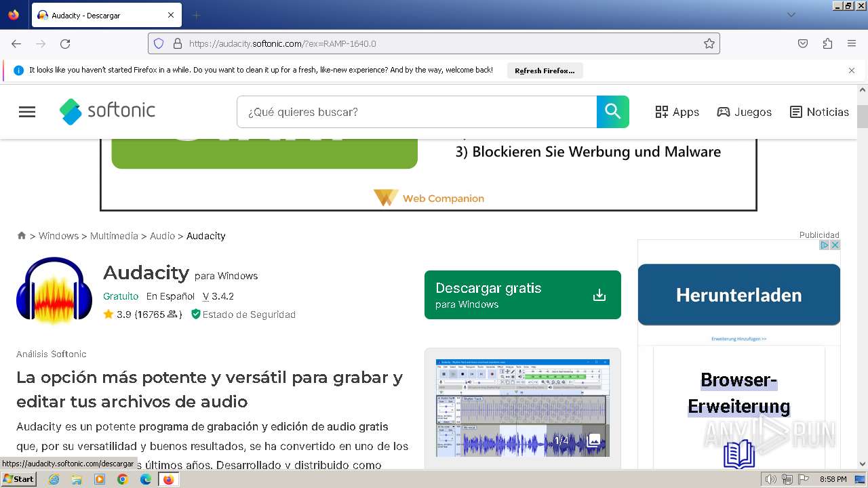Open Windows Start menu
Viewport: 868px width, 488px height.
click(x=19, y=479)
